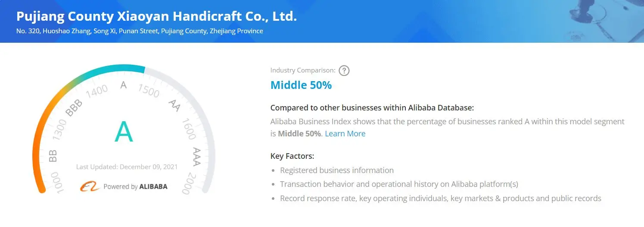Click the Industry Comparison help question-mark icon
Image resolution: width=644 pixels, height=227 pixels.
344,70
